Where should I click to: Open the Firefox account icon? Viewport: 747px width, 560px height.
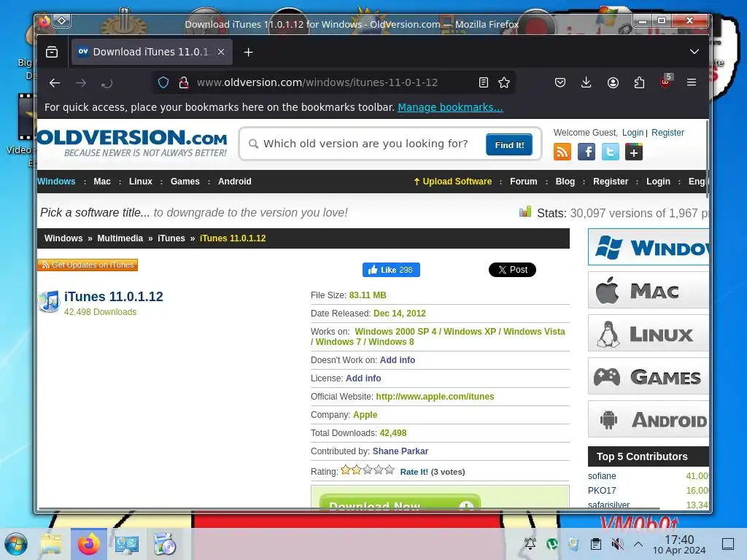click(x=613, y=82)
